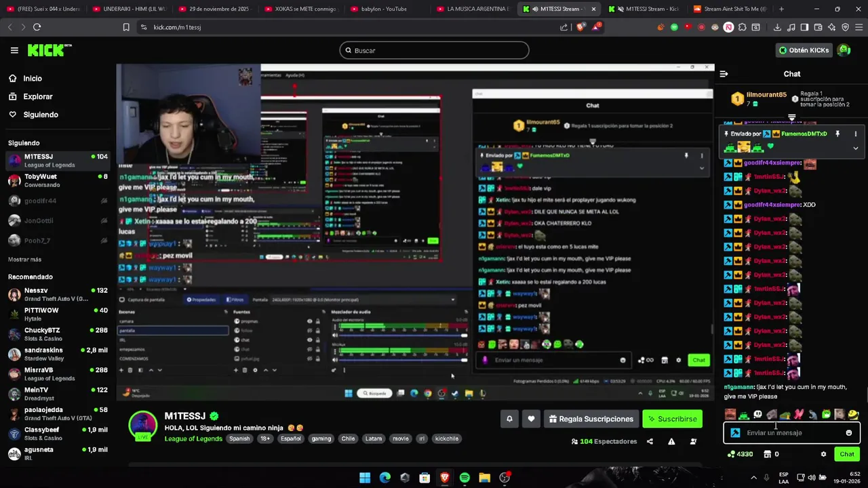Click the green Chat send button
This screenshot has width=868, height=488.
coord(847,454)
